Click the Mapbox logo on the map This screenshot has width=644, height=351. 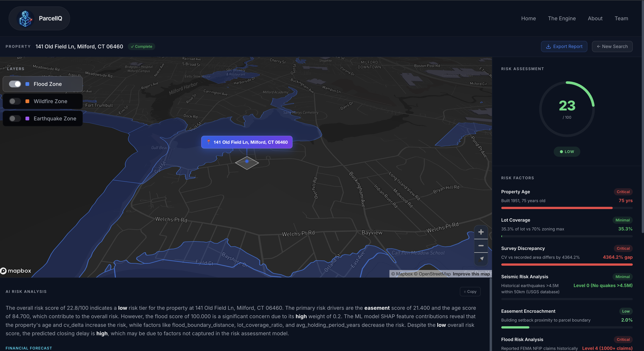tap(16, 271)
